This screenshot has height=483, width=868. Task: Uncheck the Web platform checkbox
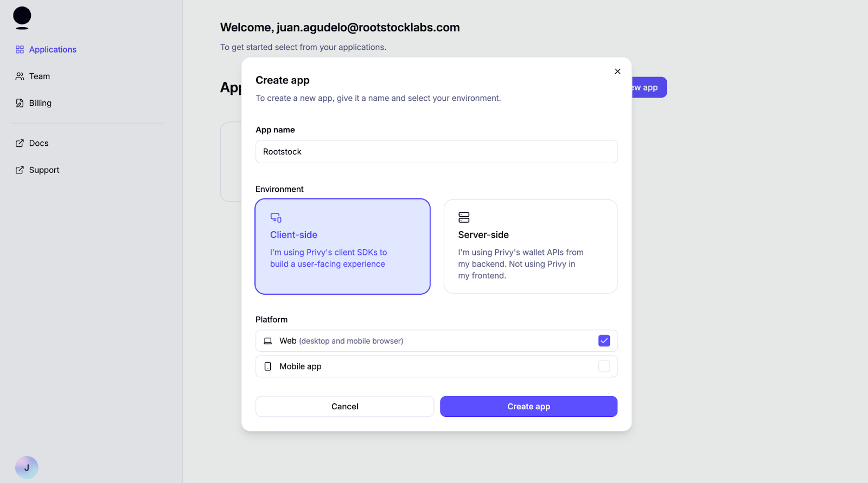(603, 340)
